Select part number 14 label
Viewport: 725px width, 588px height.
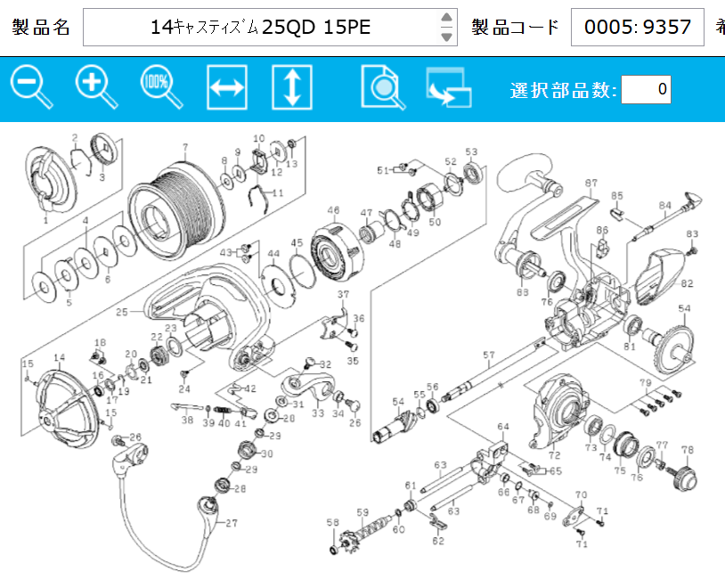(59, 357)
